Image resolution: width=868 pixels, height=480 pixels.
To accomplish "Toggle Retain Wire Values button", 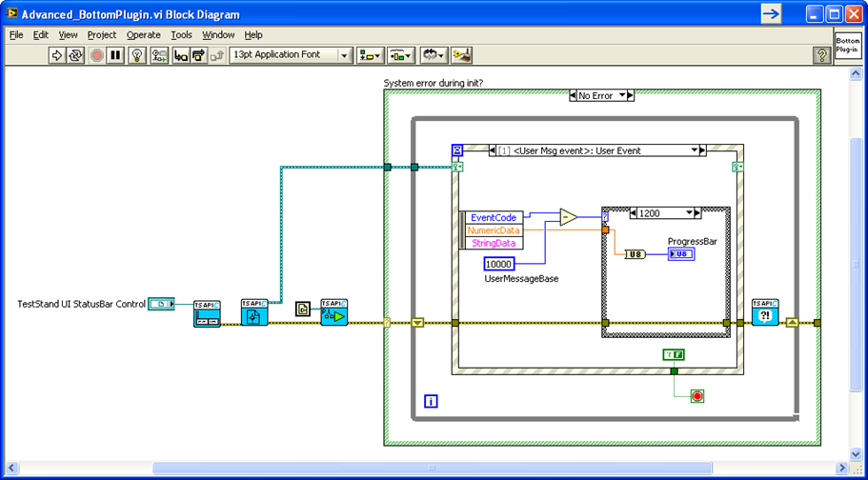I will (x=159, y=55).
